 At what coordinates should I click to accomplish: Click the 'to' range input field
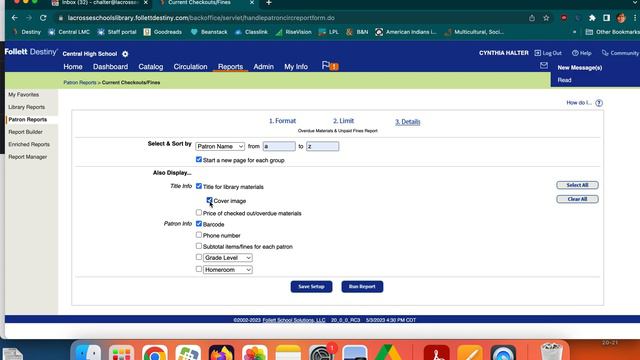[x=322, y=146]
